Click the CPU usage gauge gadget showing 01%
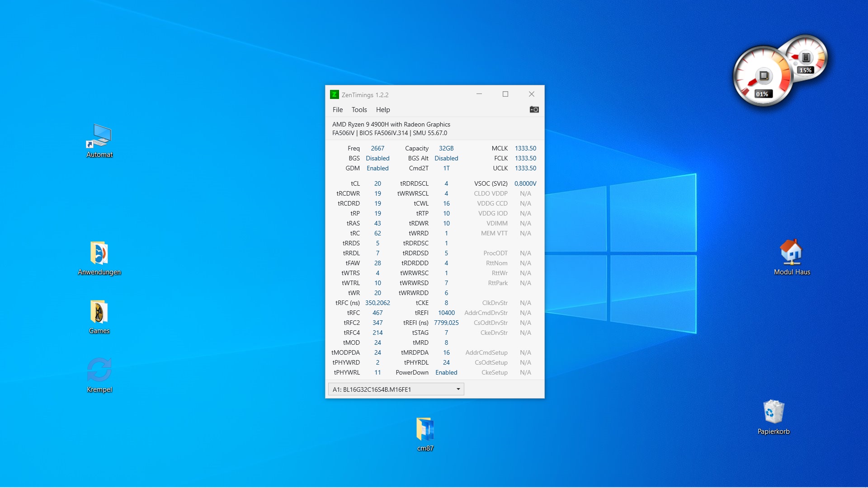This screenshot has height=488, width=868. click(763, 78)
